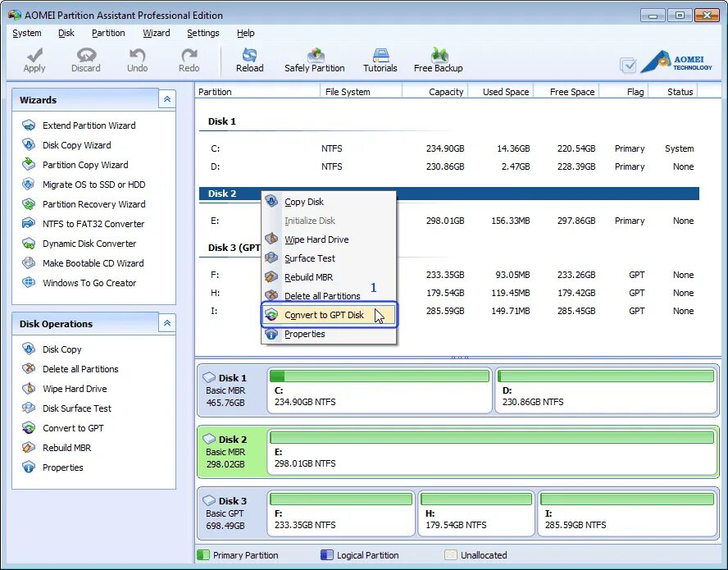Screen dimensions: 728x570
Task: Select Rebuild MBR in the context menu
Action: click(329, 277)
